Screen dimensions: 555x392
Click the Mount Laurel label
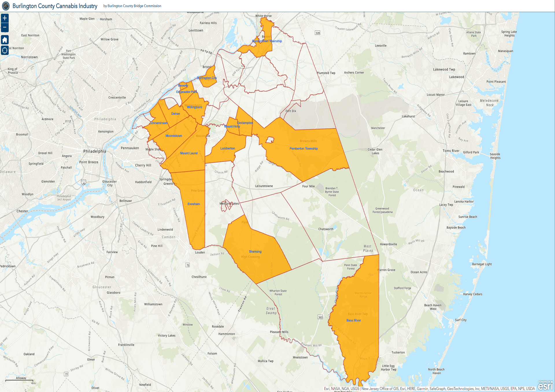(189, 153)
